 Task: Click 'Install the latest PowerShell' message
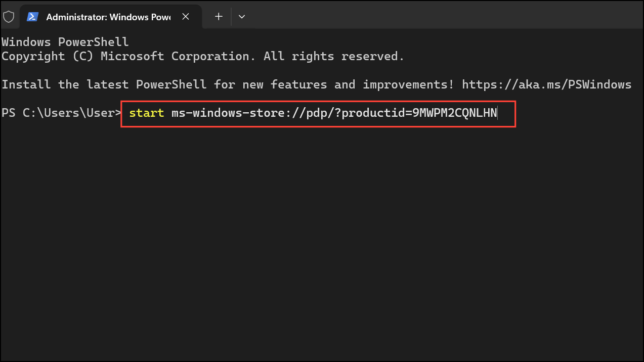(x=104, y=84)
